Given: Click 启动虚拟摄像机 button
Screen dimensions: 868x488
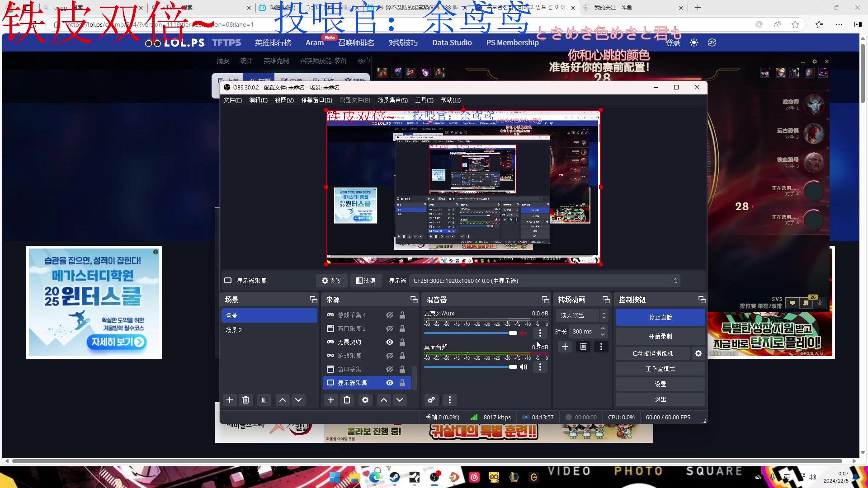Looking at the screenshot, I should 652,353.
